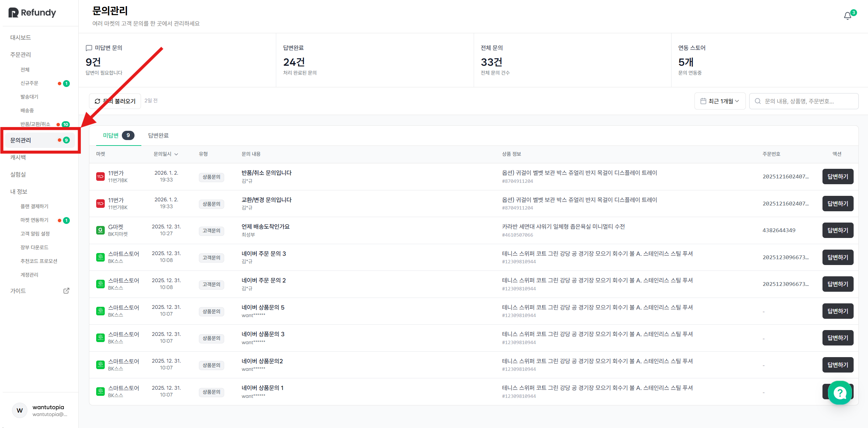Screen dimensions: 868x428
Task: Click the 연동 스토어 5개 summary card
Action: (769, 60)
